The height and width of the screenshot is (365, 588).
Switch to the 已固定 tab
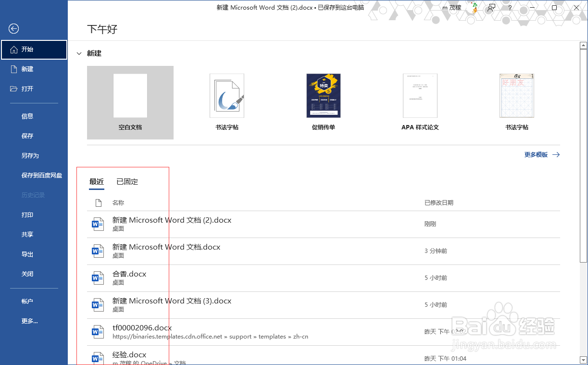coord(127,182)
